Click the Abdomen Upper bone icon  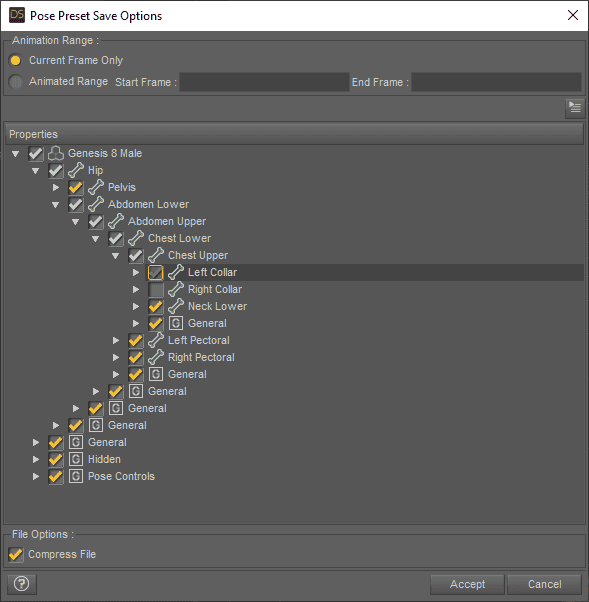pyautogui.click(x=116, y=221)
